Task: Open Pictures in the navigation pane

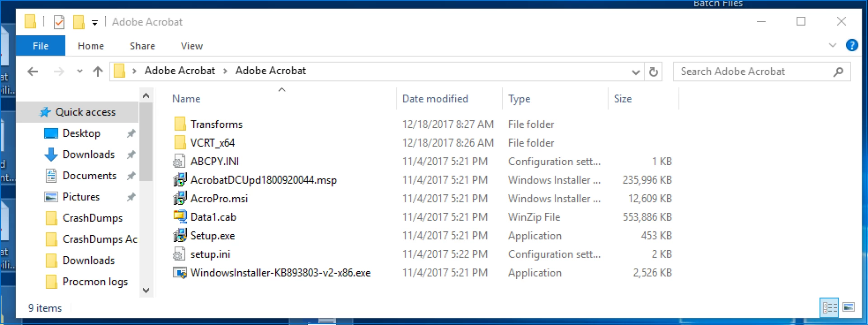Action: [81, 197]
